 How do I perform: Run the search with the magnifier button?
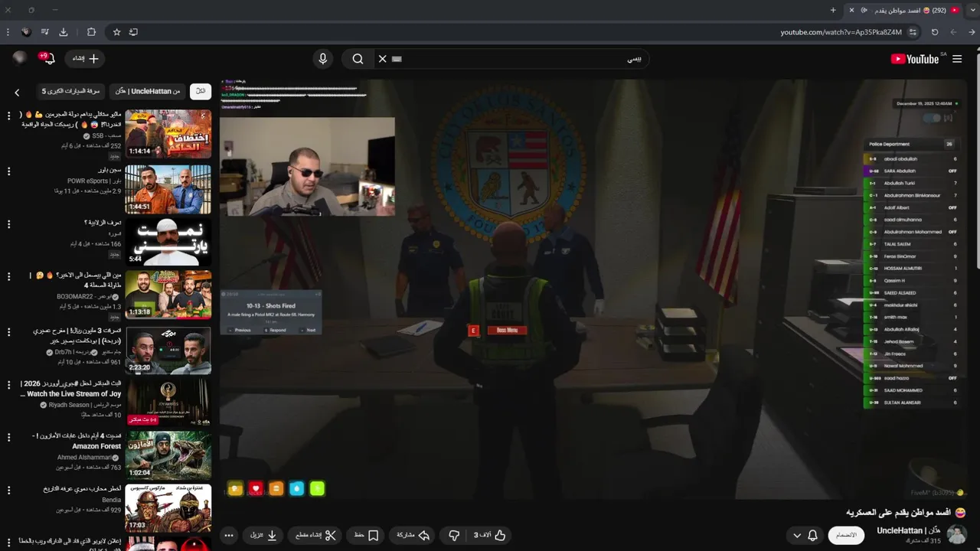pyautogui.click(x=358, y=59)
